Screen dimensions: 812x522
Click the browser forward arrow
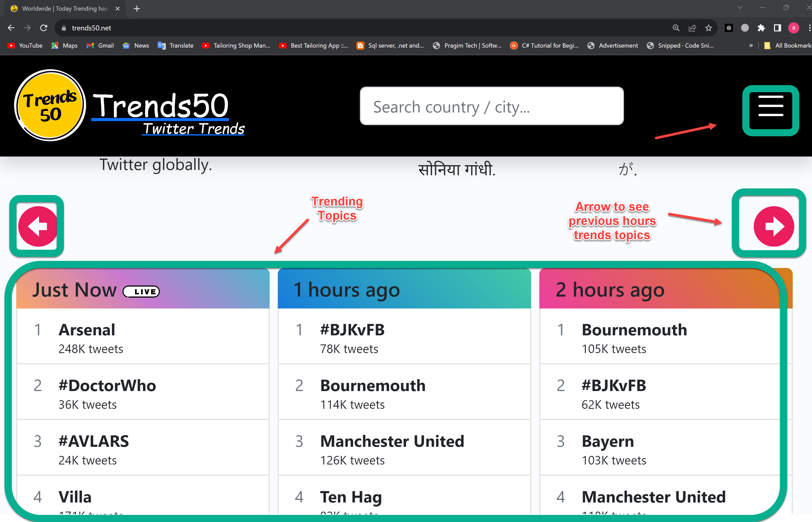point(27,28)
